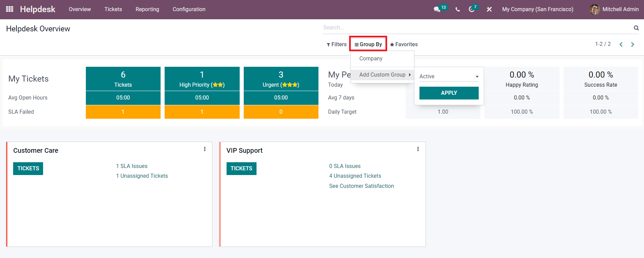Open 4 Unassigned Tickets link
644x258 pixels.
click(355, 176)
